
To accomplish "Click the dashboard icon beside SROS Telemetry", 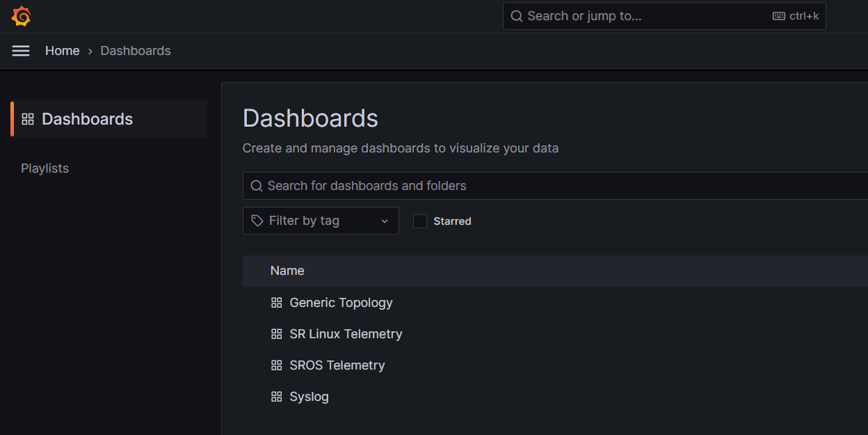I will (x=276, y=365).
